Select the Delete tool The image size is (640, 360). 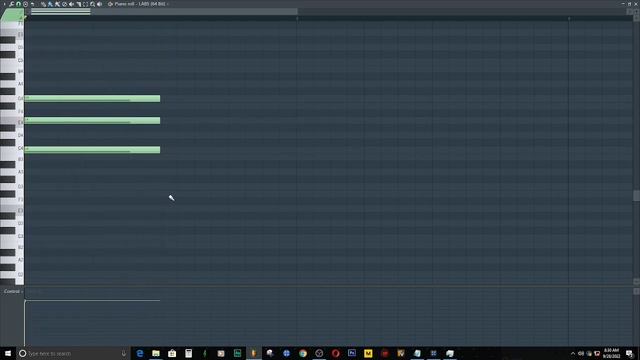(x=64, y=4)
